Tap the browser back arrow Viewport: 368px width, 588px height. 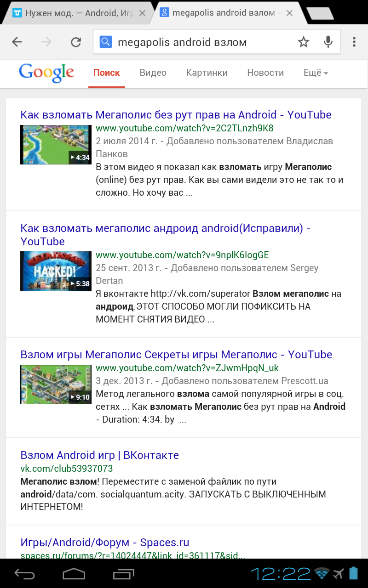(17, 42)
